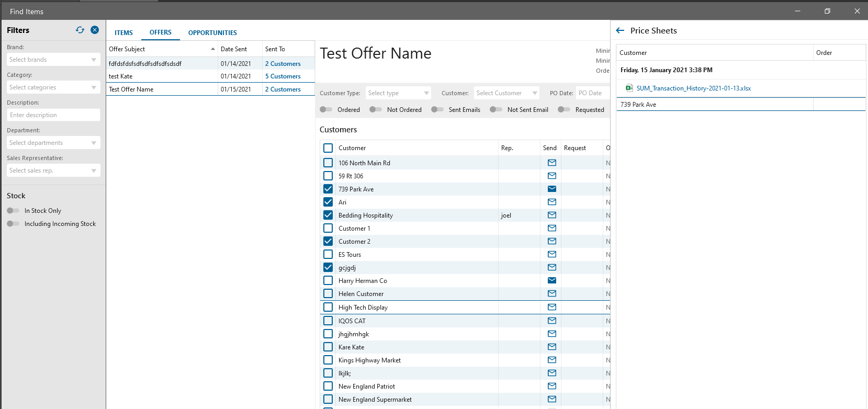Uncheck the gcjgdj customer checkbox
This screenshot has width=868, height=409.
tap(328, 267)
